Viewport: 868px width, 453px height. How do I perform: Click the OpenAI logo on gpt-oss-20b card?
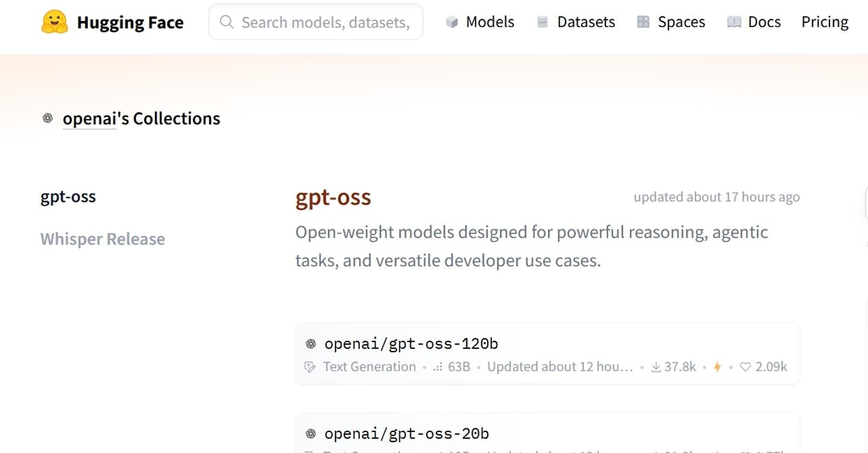(x=311, y=433)
